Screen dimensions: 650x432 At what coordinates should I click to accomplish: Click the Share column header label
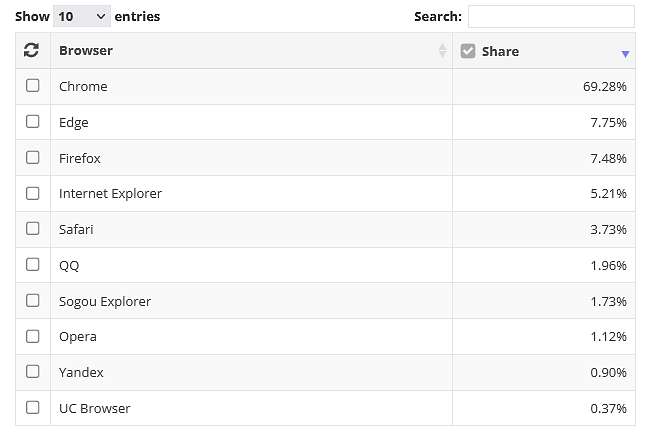click(x=500, y=51)
